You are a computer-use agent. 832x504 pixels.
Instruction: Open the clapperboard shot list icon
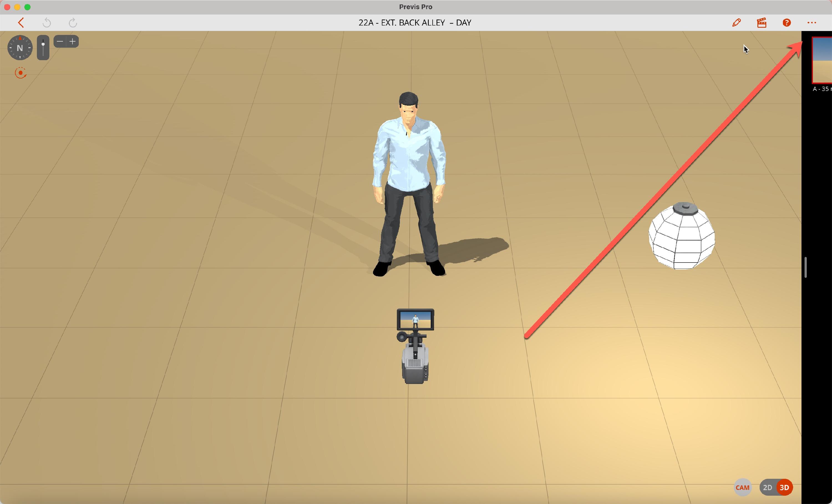pyautogui.click(x=762, y=23)
